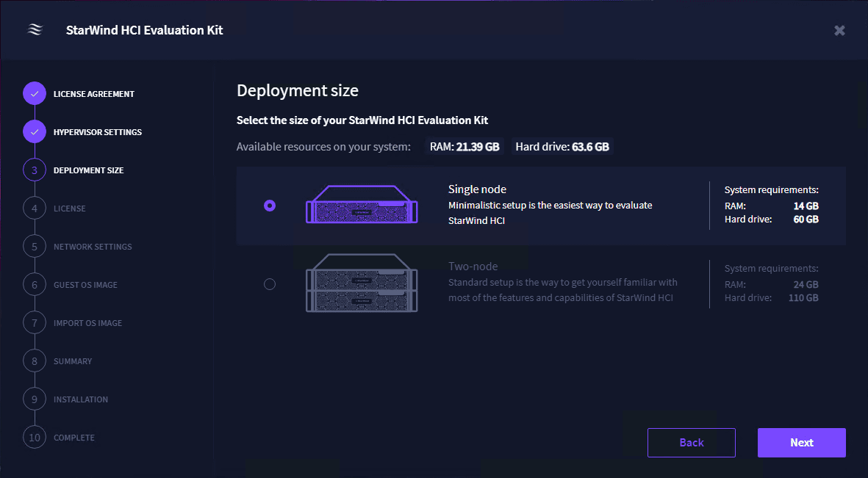The width and height of the screenshot is (868, 478).
Task: Click step 10 circle for Complete
Action: click(35, 438)
